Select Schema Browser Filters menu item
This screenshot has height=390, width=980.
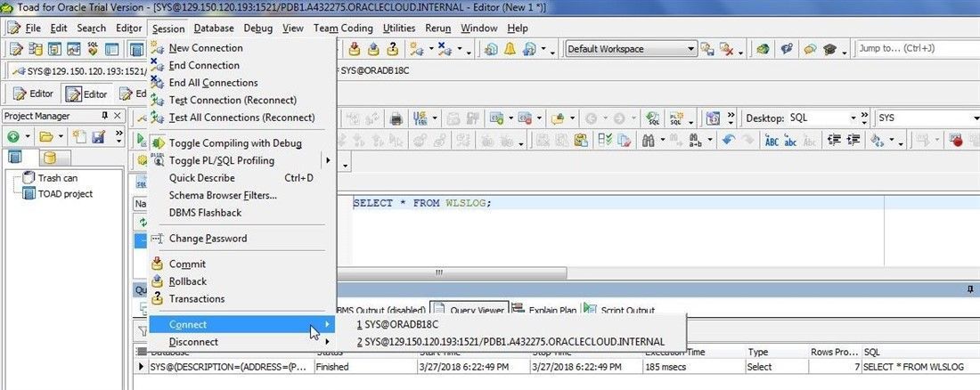pos(241,196)
